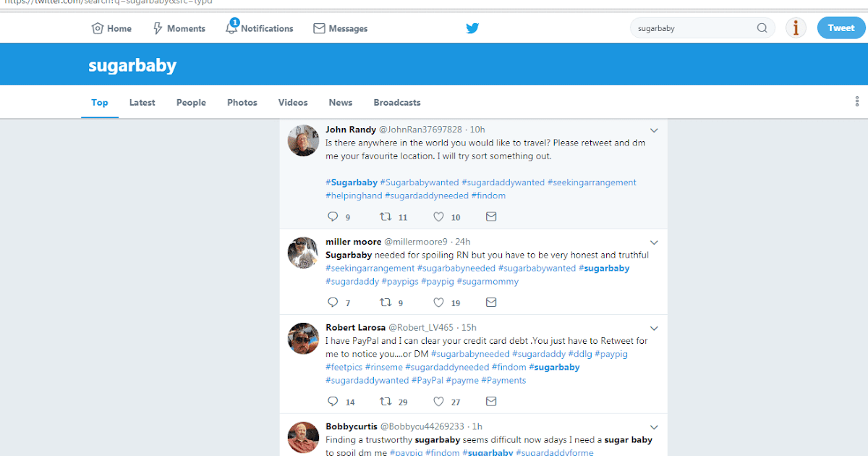Open the 10h timestamp on John's tweet
The height and width of the screenshot is (456, 868).
tap(477, 130)
